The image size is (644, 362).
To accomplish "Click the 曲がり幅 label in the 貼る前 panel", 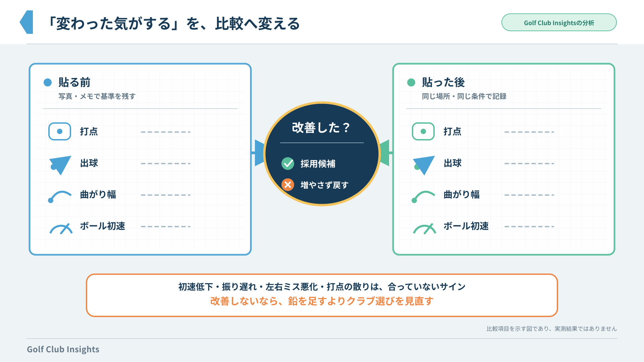I will 98,194.
